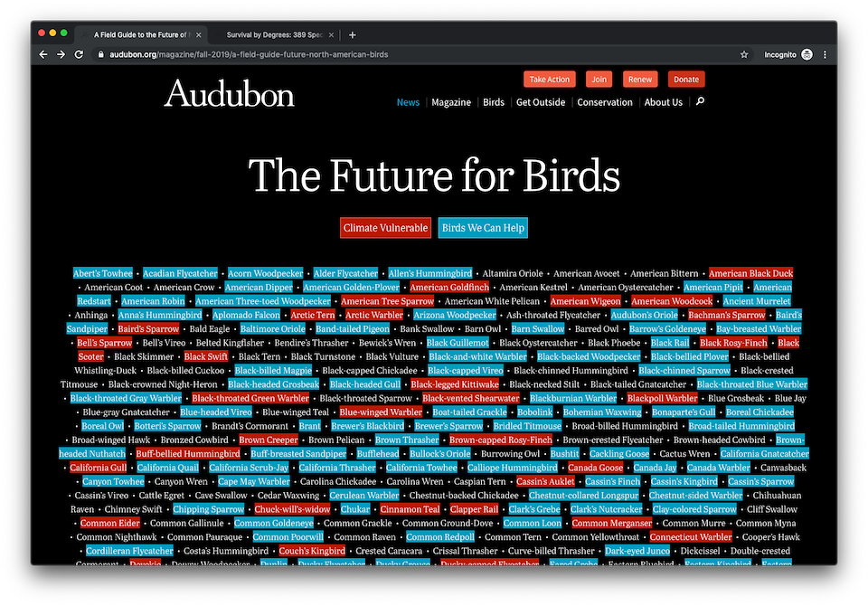This screenshot has width=868, height=606.
Task: Open Cooper's Hawk
Action: click(771, 536)
